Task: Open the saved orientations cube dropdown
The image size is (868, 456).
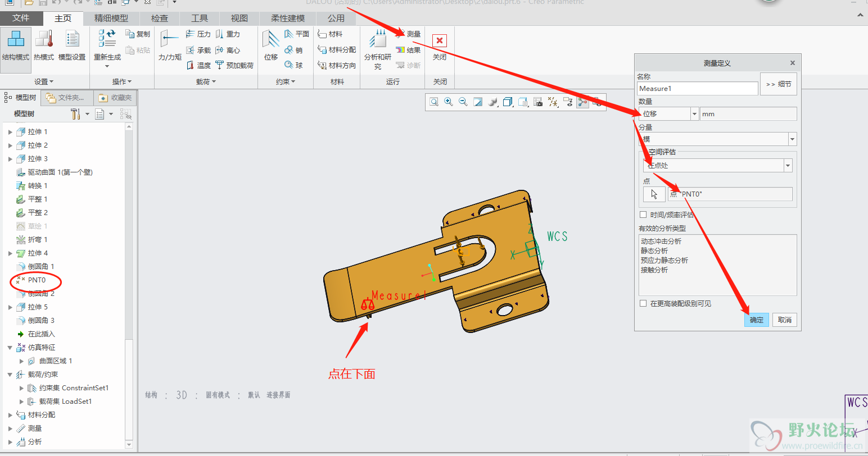Action: [508, 102]
